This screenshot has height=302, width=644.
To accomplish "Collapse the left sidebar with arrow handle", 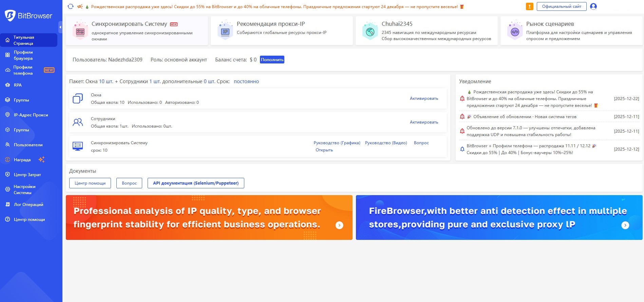I will (x=60, y=27).
